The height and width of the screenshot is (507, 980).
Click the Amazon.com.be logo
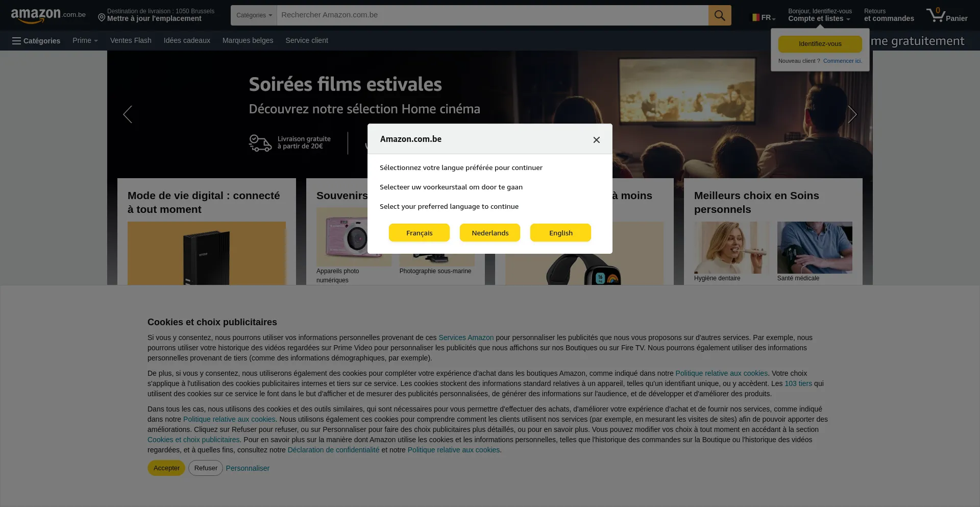coord(48,15)
